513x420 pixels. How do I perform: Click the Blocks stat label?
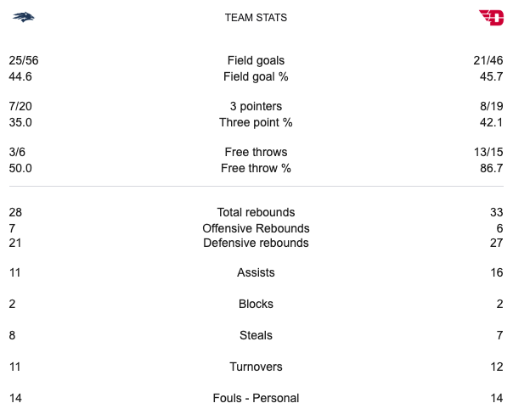[256, 304]
